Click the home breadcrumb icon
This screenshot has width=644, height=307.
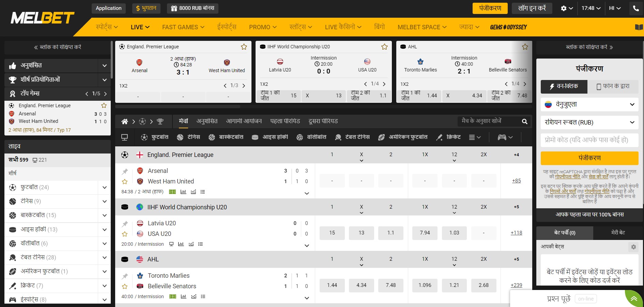click(x=125, y=122)
